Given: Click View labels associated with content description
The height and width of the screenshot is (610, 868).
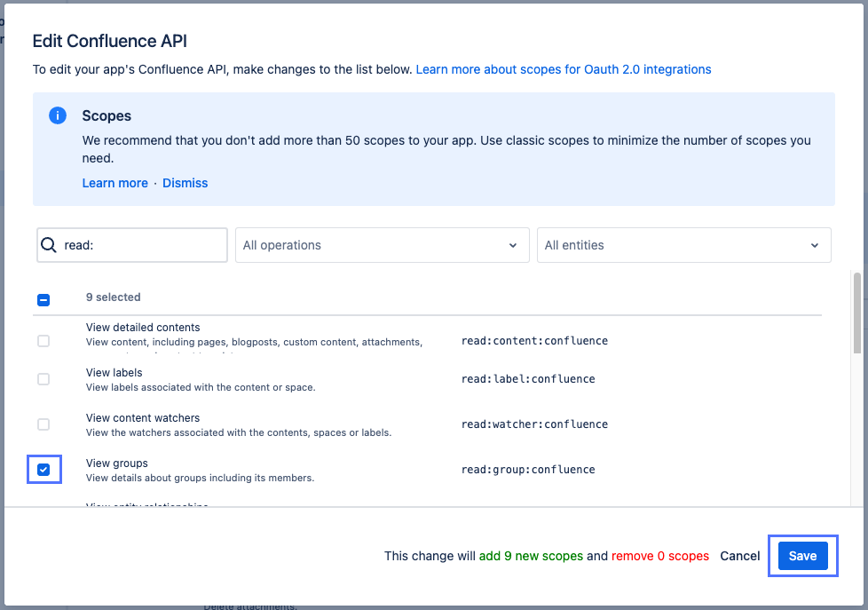Looking at the screenshot, I should click(x=201, y=387).
